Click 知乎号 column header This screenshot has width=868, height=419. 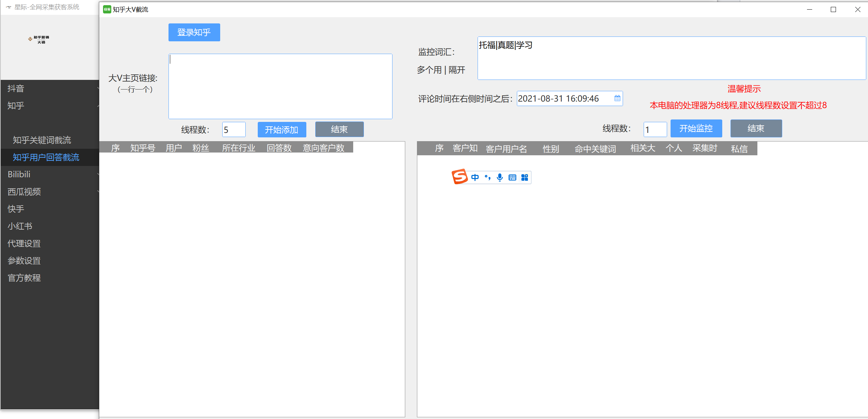point(143,148)
